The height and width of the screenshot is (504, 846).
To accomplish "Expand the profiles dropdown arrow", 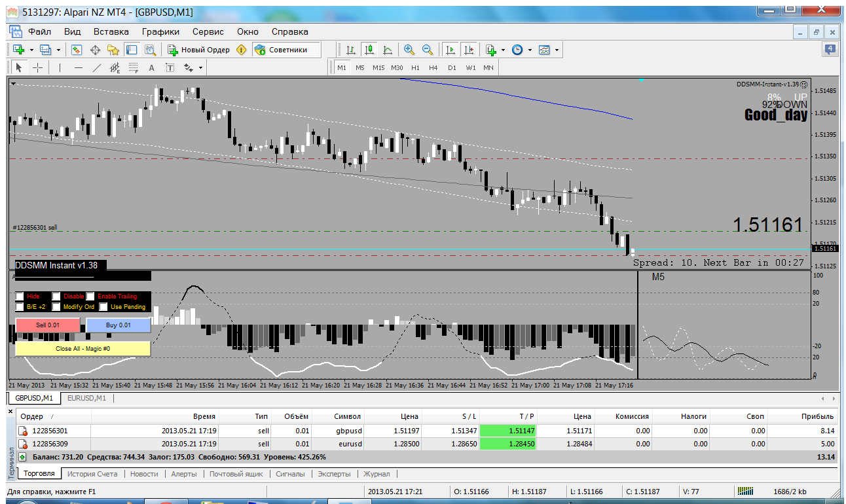I will pyautogui.click(x=58, y=50).
